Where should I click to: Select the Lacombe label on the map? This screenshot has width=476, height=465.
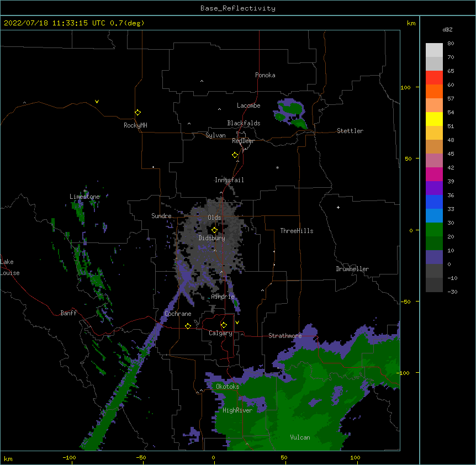[248, 105]
